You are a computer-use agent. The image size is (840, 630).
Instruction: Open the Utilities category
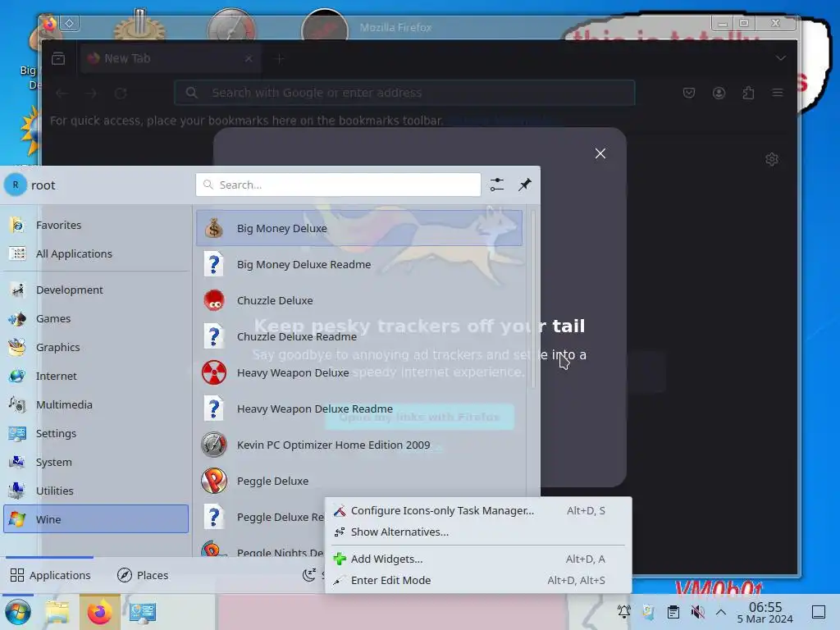tap(96, 491)
